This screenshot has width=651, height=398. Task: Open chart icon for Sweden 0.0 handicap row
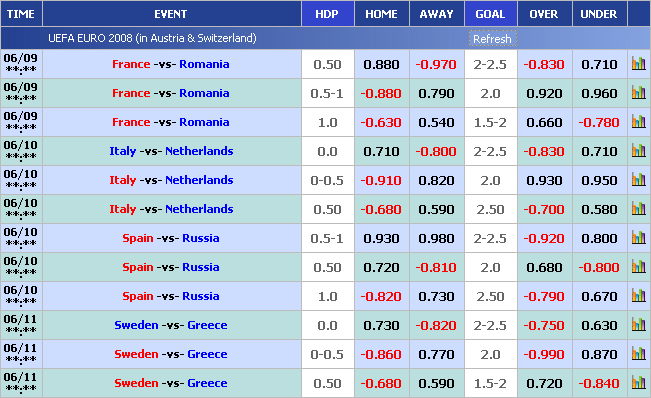pos(639,325)
